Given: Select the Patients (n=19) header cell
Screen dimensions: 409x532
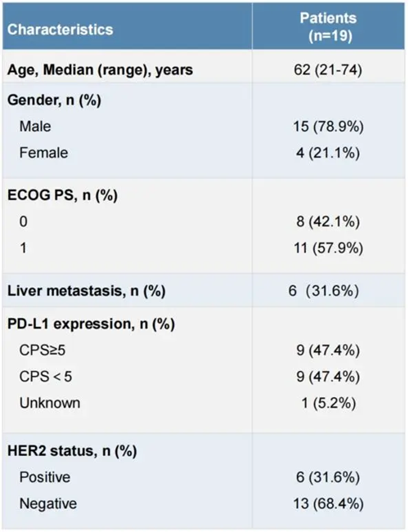Looking at the screenshot, I should click(x=329, y=26).
